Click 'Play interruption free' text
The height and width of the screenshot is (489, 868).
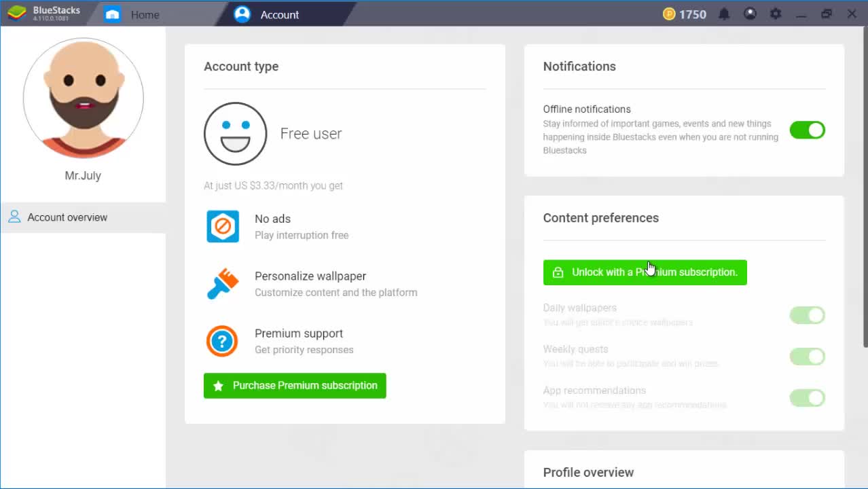(302, 236)
